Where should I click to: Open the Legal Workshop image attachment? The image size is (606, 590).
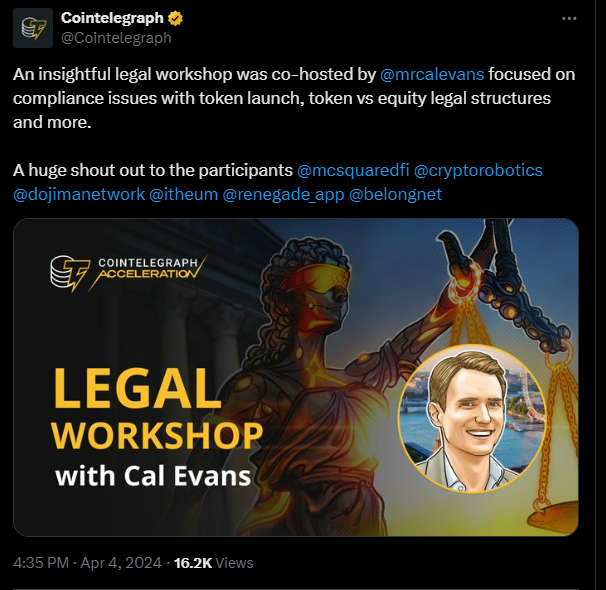tap(296, 377)
